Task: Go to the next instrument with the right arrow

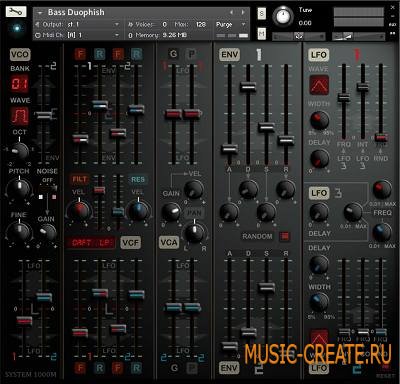Action: [x=243, y=12]
